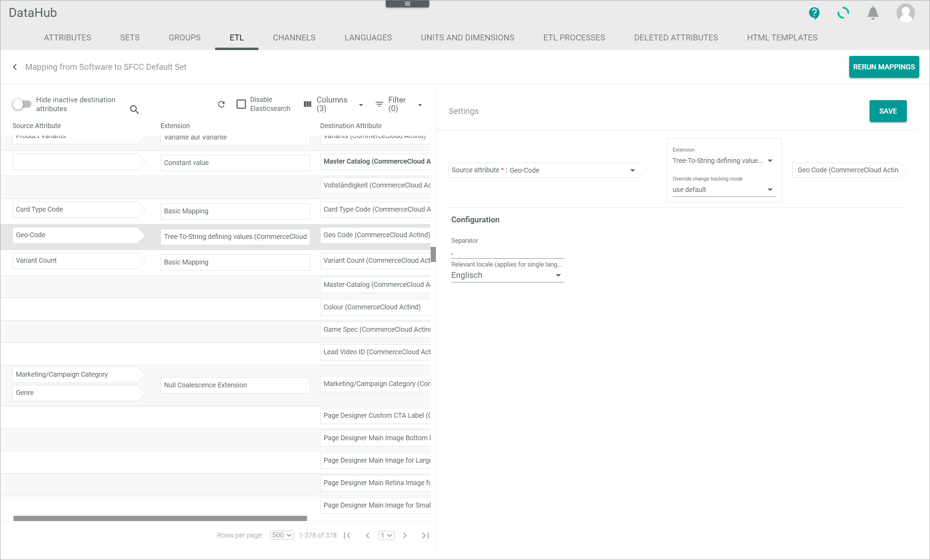
Task: Open notifications bell icon
Action: click(x=873, y=13)
